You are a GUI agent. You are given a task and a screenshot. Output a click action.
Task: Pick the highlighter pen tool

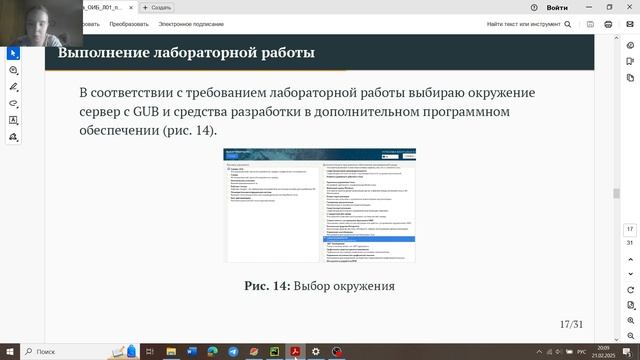point(13,87)
